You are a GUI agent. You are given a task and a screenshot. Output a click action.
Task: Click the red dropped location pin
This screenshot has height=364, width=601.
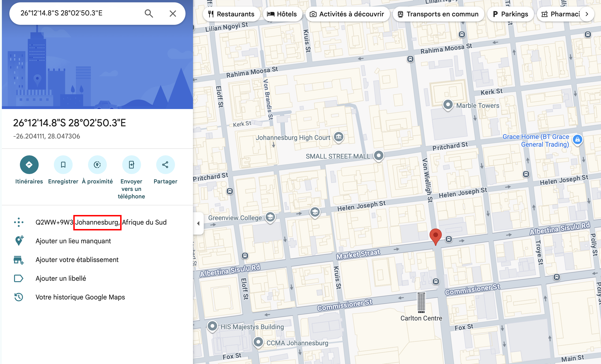[x=435, y=237]
